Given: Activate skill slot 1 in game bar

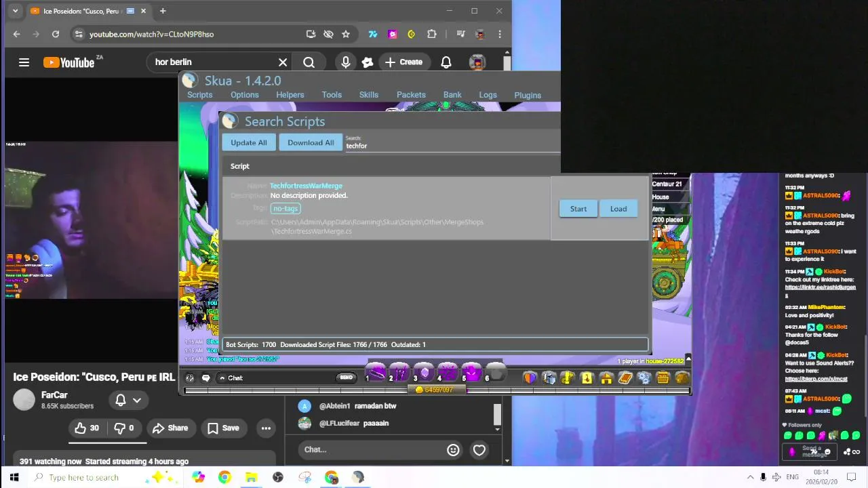Looking at the screenshot, I should 376,372.
